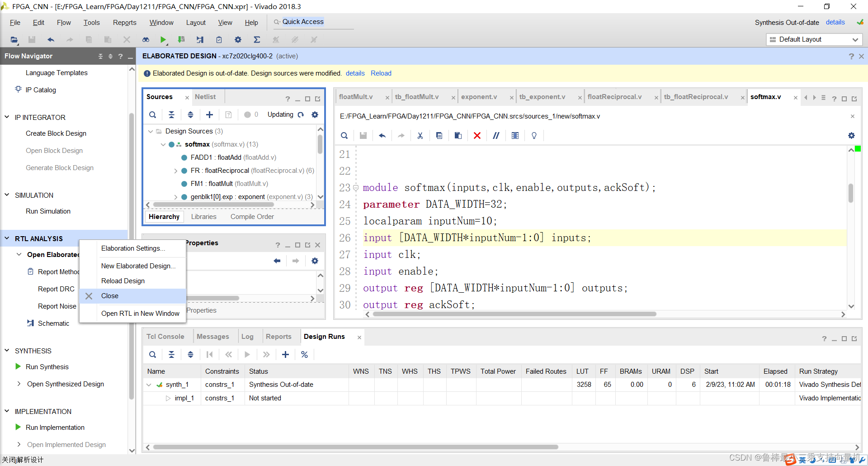Open the floatMult.v editor tab

pyautogui.click(x=356, y=97)
